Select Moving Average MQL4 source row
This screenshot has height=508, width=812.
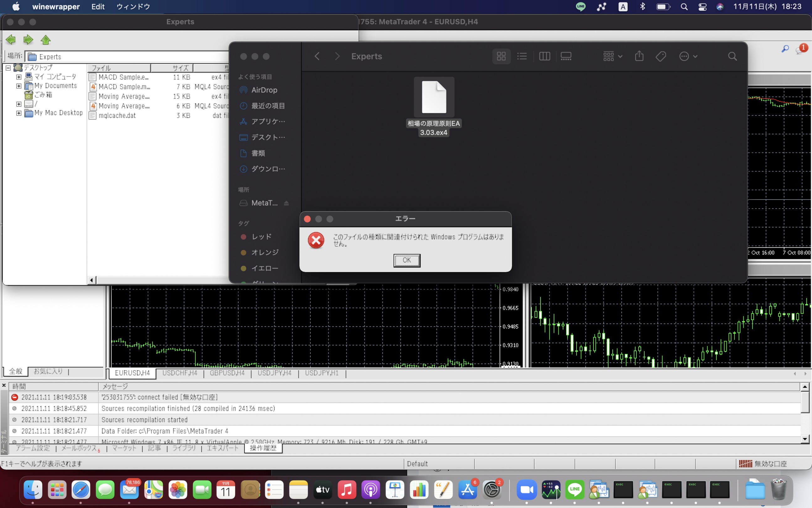coord(158,106)
